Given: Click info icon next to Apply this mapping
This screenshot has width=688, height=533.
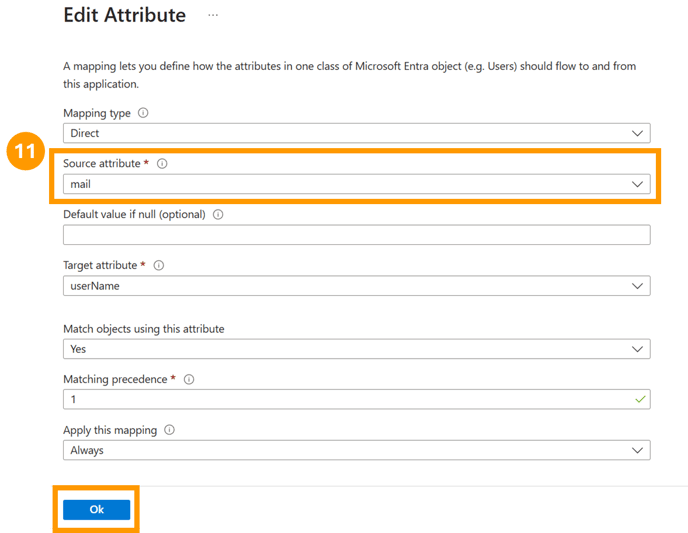Looking at the screenshot, I should tap(169, 430).
